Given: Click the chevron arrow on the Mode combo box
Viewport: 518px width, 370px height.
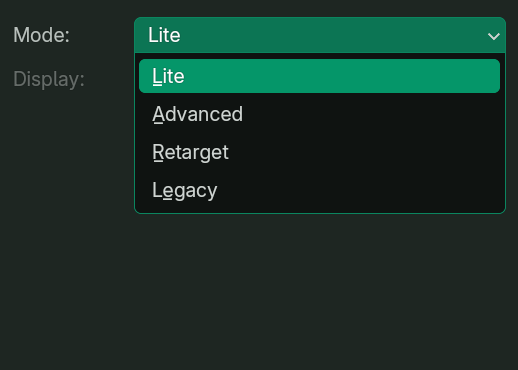Looking at the screenshot, I should 493,36.
